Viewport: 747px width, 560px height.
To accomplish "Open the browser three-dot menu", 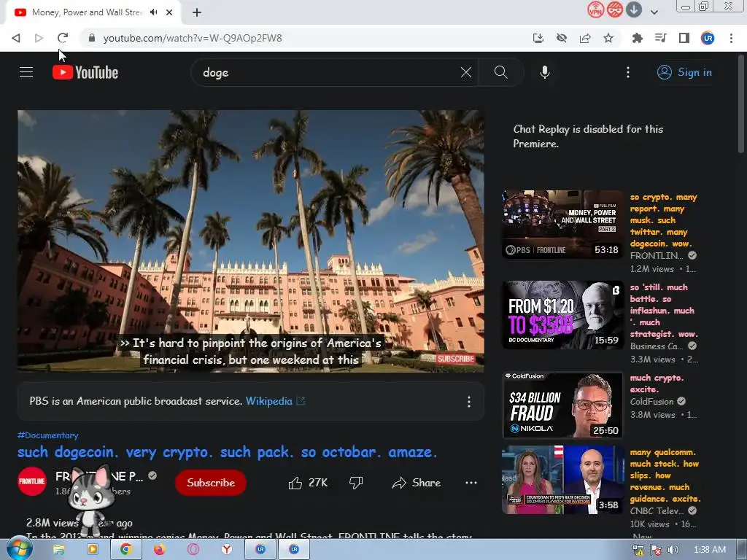I will [731, 38].
